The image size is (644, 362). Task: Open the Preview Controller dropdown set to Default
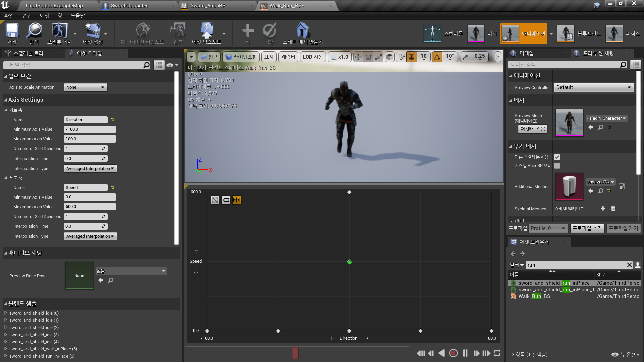coord(593,87)
